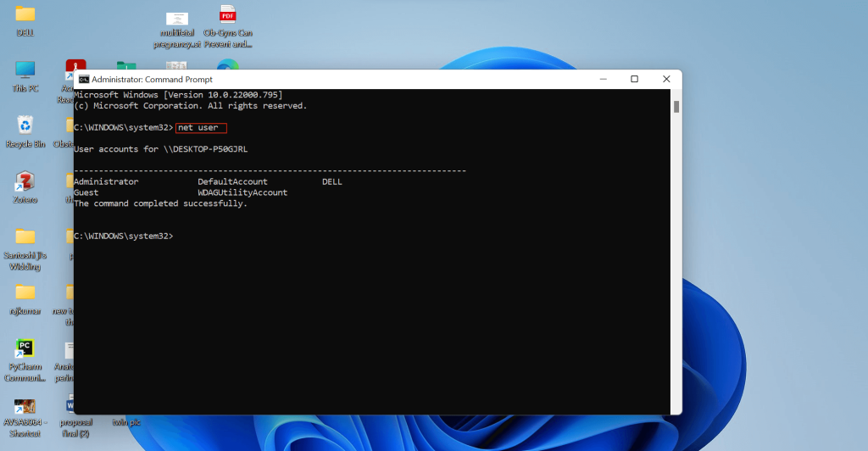Click the 'Guest' account name
The height and width of the screenshot is (451, 868).
[86, 192]
